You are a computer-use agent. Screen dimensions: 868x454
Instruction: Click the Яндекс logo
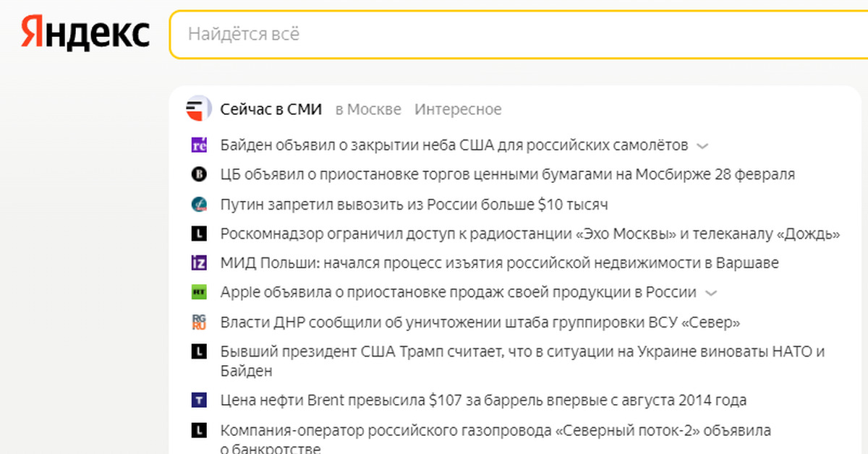point(85,34)
